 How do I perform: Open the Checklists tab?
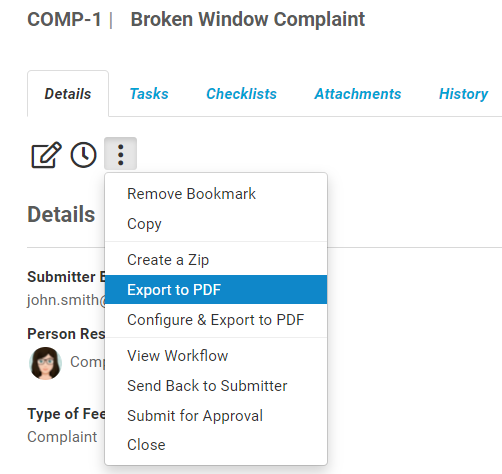coord(241,94)
